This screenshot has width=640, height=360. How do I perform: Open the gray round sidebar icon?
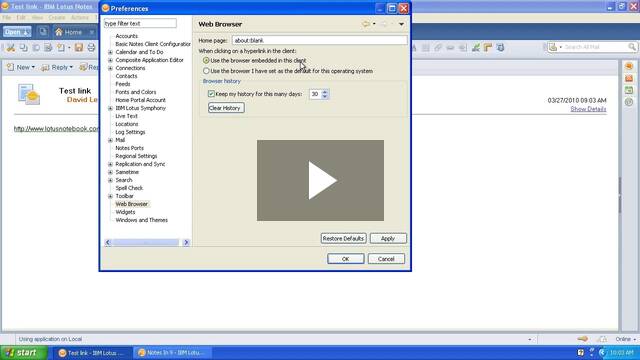[x=629, y=102]
